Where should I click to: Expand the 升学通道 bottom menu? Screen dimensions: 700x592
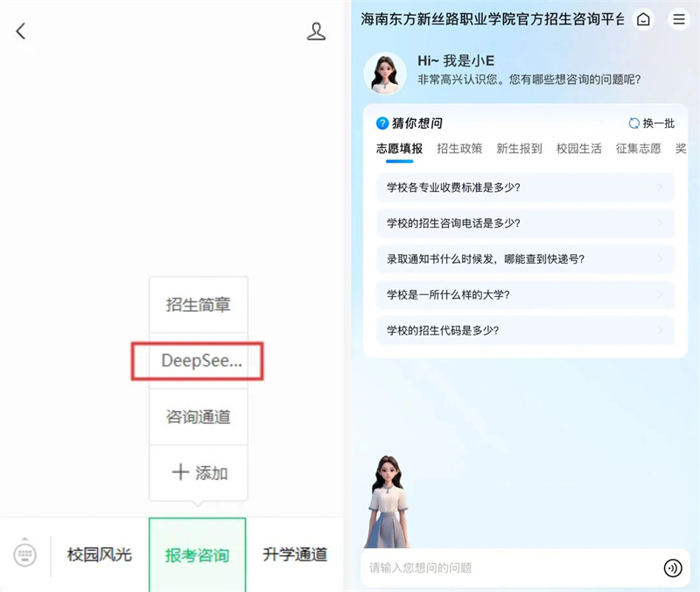pyautogui.click(x=295, y=554)
